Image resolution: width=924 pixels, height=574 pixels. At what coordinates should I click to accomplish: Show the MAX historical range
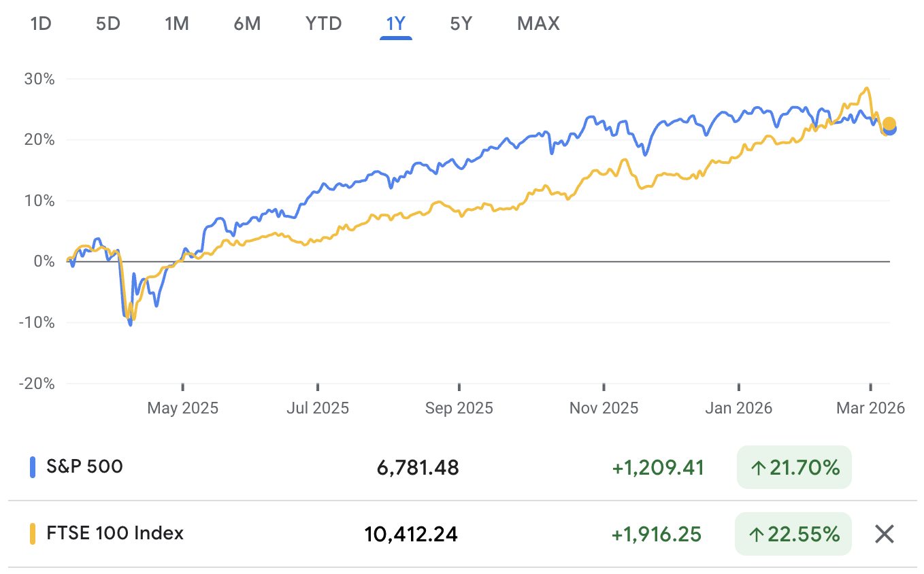tap(538, 23)
